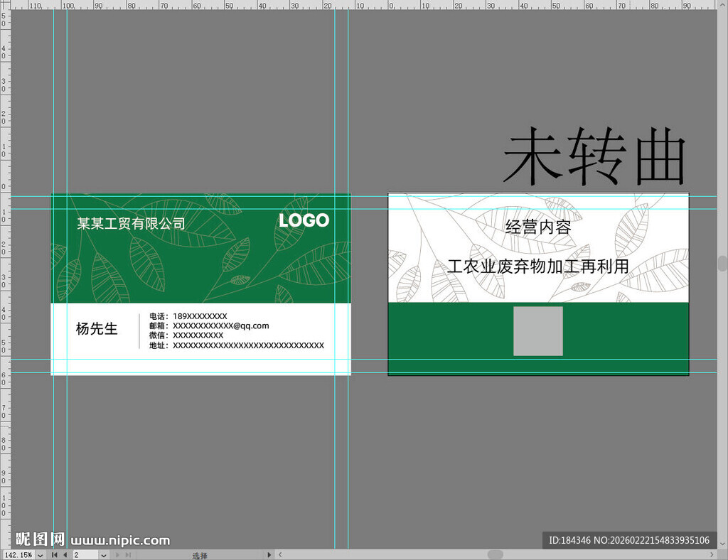This screenshot has width=728, height=560.
Task: Navigate to first page with leftmost page icon
Action: 53,555
